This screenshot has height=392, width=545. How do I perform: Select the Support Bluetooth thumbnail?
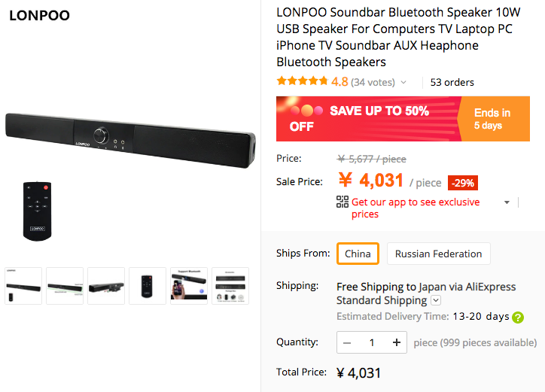tap(189, 286)
